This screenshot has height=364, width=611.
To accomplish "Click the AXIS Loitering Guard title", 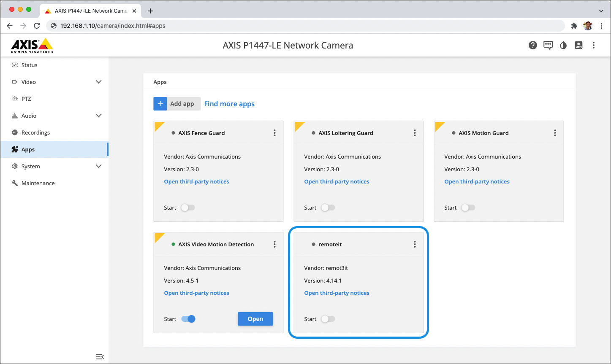I will coord(346,133).
